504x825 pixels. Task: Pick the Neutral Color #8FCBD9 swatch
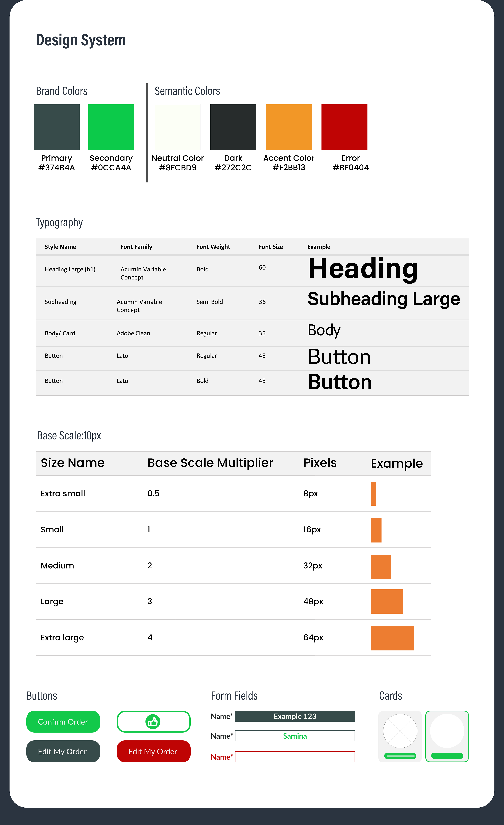coord(177,127)
